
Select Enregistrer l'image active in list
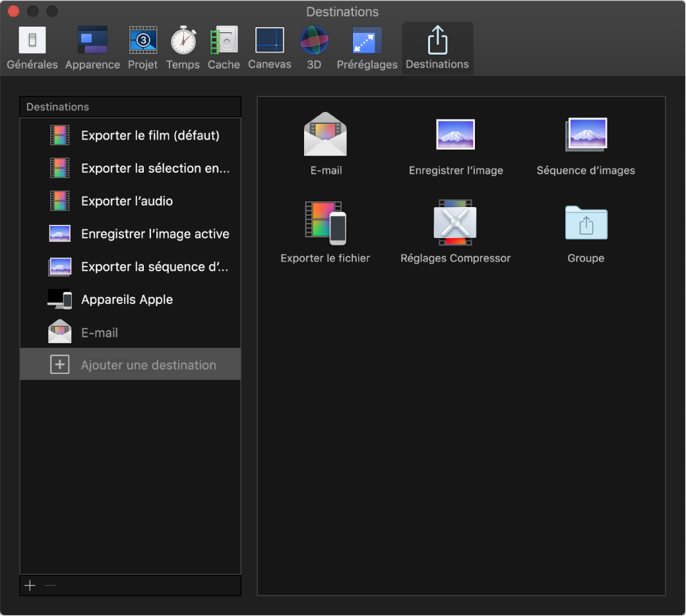(x=155, y=234)
